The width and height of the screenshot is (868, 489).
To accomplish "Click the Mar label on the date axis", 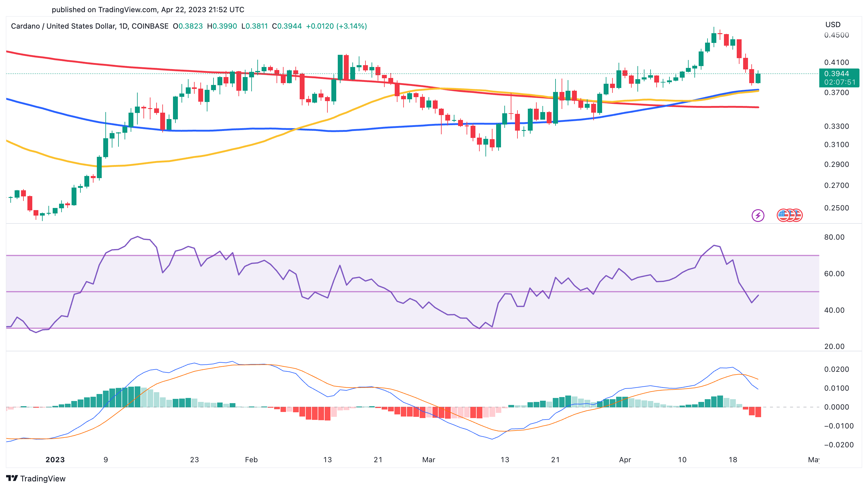I will click(x=429, y=460).
